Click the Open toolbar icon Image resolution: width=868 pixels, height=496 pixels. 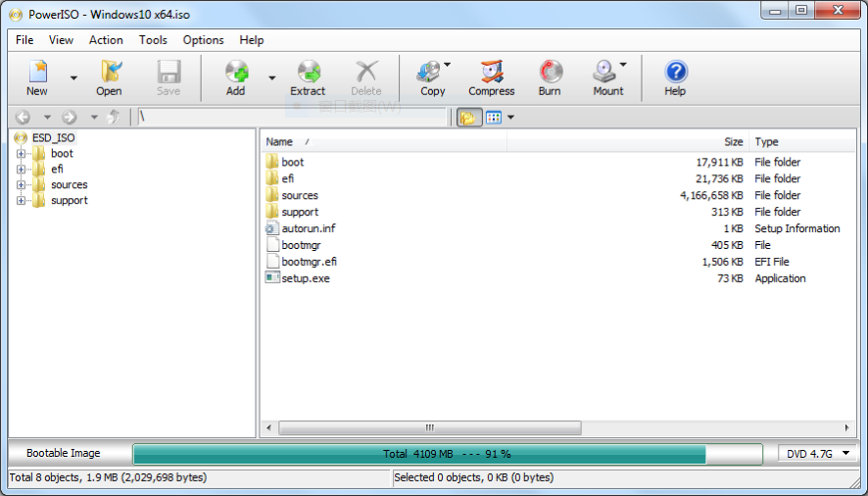click(x=110, y=72)
